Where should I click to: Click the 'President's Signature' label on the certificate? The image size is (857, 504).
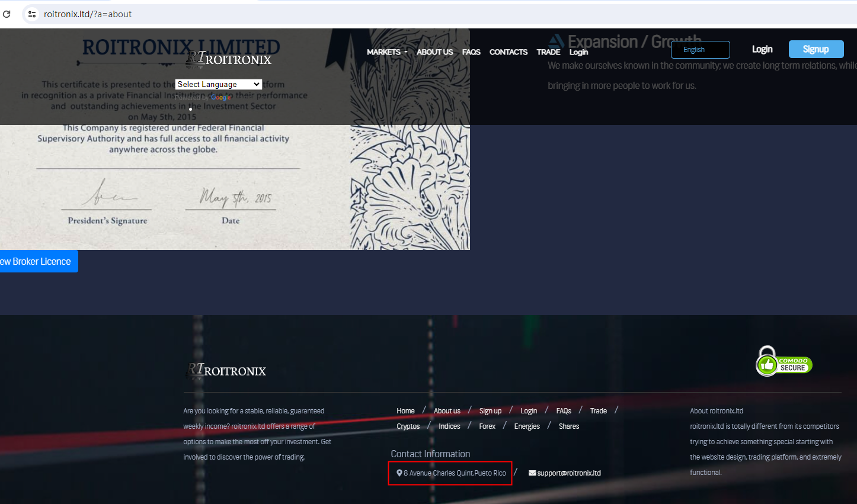point(107,221)
